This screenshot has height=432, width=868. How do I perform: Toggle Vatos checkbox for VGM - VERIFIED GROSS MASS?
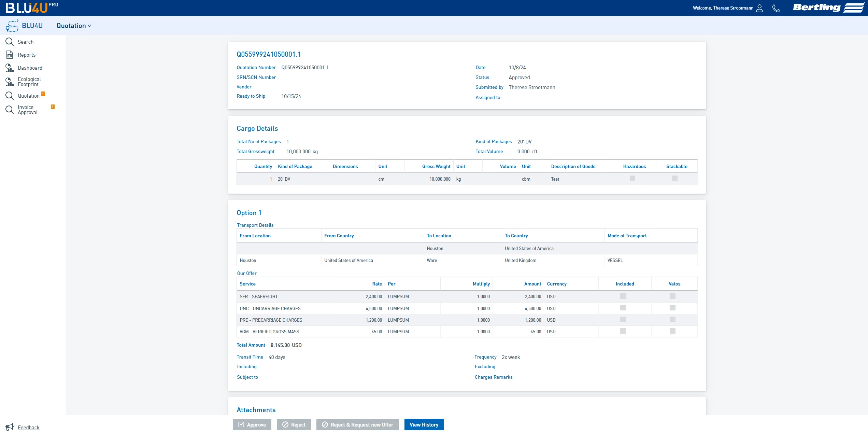coord(673,331)
